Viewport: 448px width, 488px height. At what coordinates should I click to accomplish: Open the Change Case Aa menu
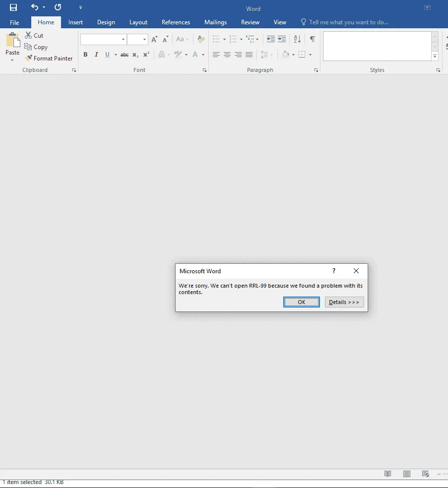coord(182,39)
